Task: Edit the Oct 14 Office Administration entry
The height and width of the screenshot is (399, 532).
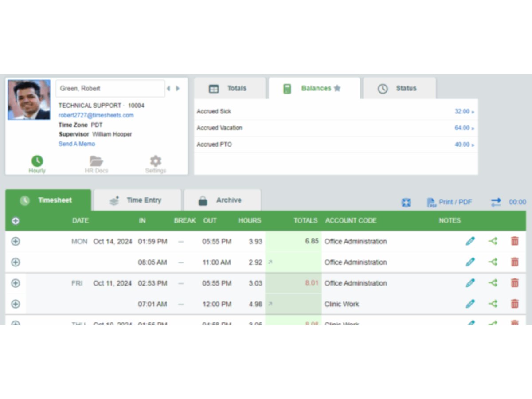Action: click(470, 241)
